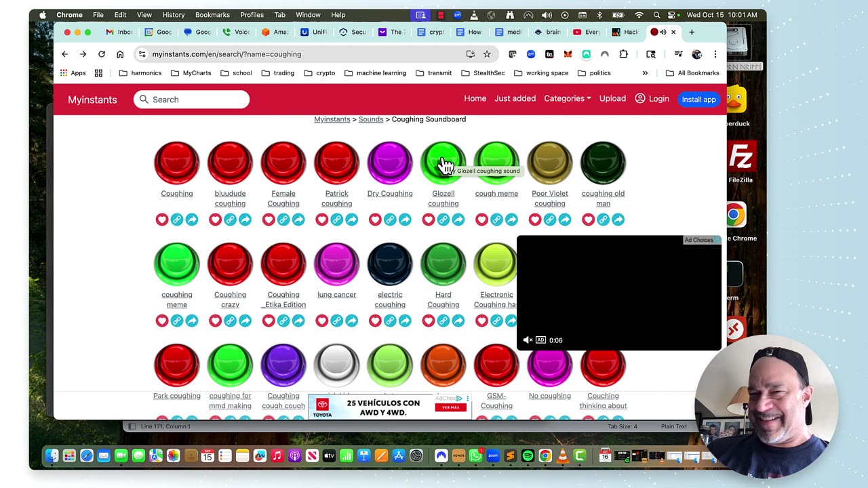Image resolution: width=868 pixels, height=488 pixels.
Task: Unmute the video ad player
Action: click(x=528, y=340)
